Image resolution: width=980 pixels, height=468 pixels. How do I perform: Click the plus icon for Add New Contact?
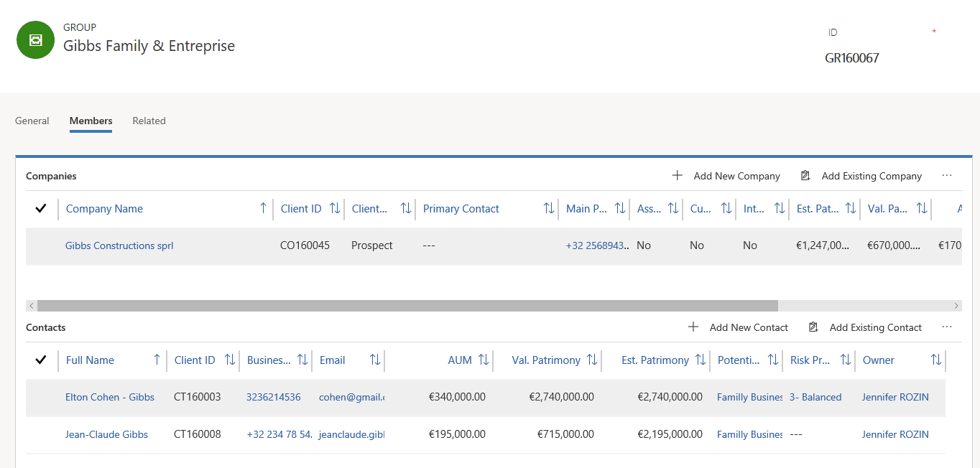click(x=693, y=327)
